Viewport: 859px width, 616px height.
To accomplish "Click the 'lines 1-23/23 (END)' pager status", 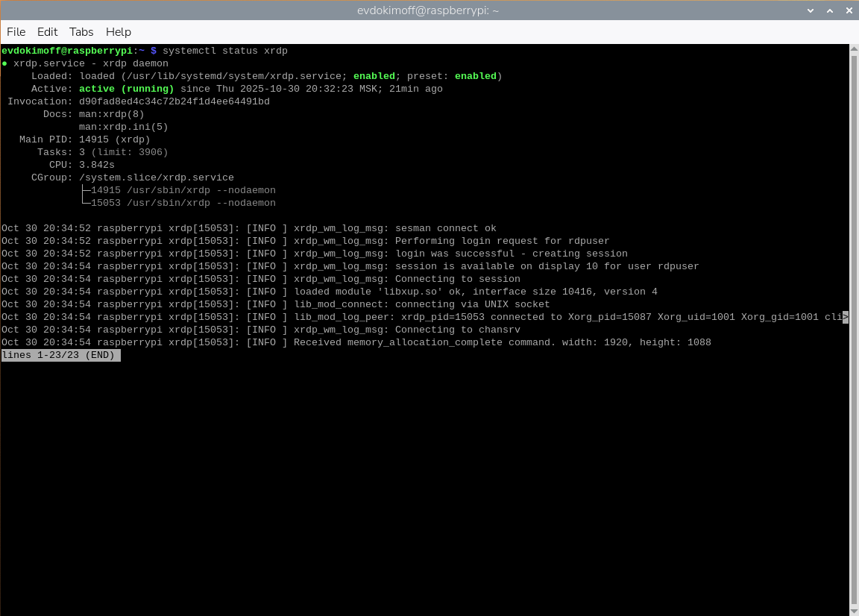I will [x=60, y=356].
